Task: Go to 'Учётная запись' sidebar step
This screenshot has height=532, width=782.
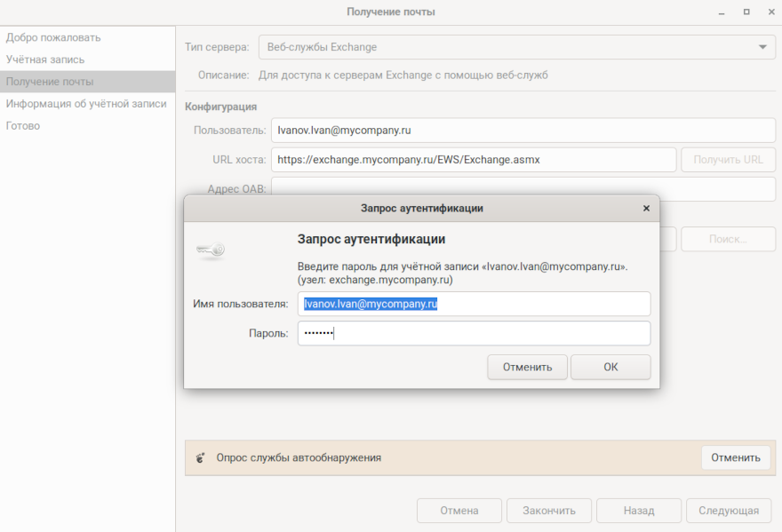Action: (x=45, y=60)
